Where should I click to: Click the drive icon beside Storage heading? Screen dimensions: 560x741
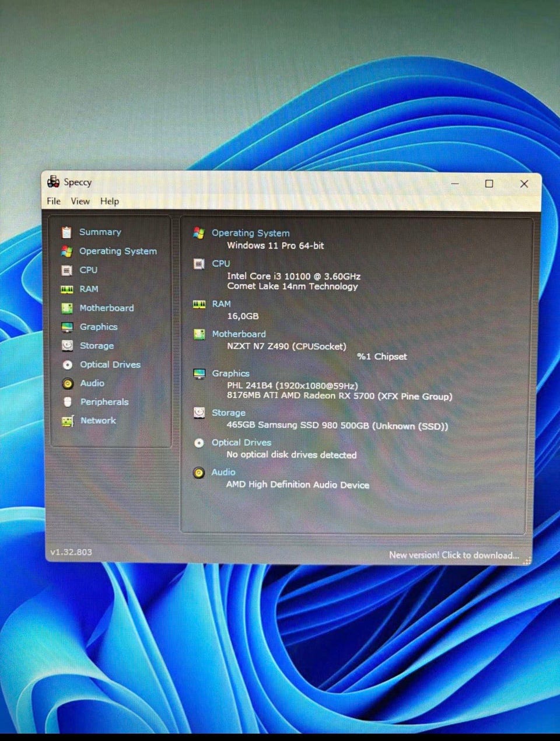pyautogui.click(x=199, y=413)
